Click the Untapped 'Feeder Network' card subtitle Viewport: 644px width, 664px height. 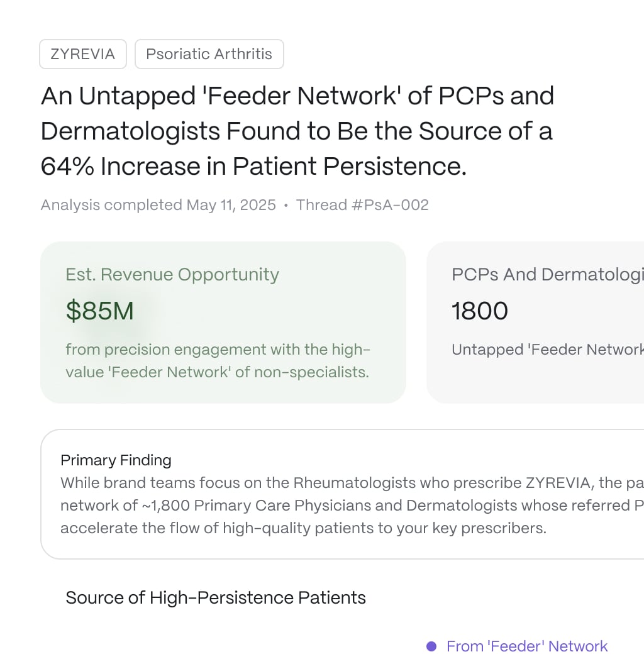(x=548, y=350)
